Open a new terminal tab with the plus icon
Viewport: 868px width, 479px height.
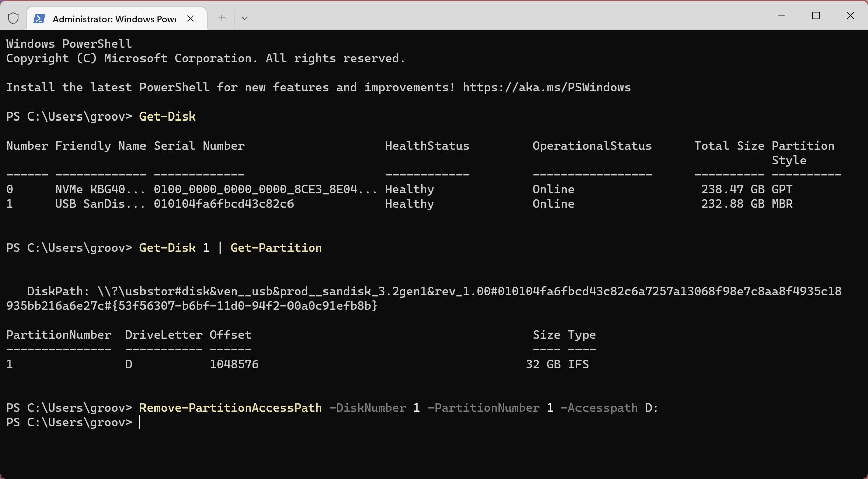221,18
